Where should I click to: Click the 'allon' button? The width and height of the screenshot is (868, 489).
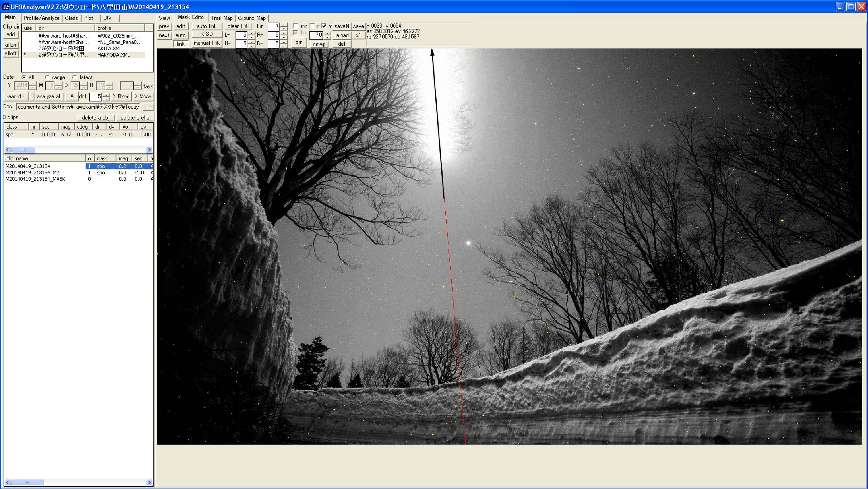pos(11,45)
